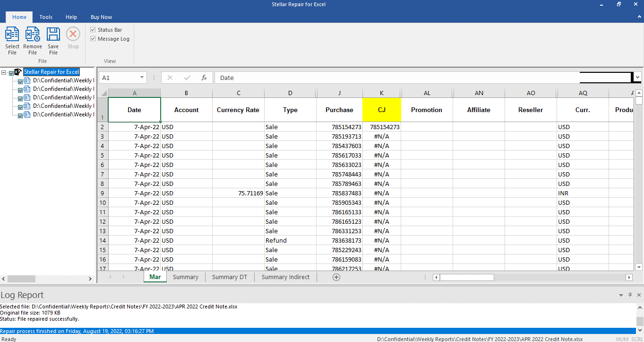Image resolution: width=644 pixels, height=342 pixels.
Task: Toggle the Status Bar checkbox
Action: tap(93, 30)
